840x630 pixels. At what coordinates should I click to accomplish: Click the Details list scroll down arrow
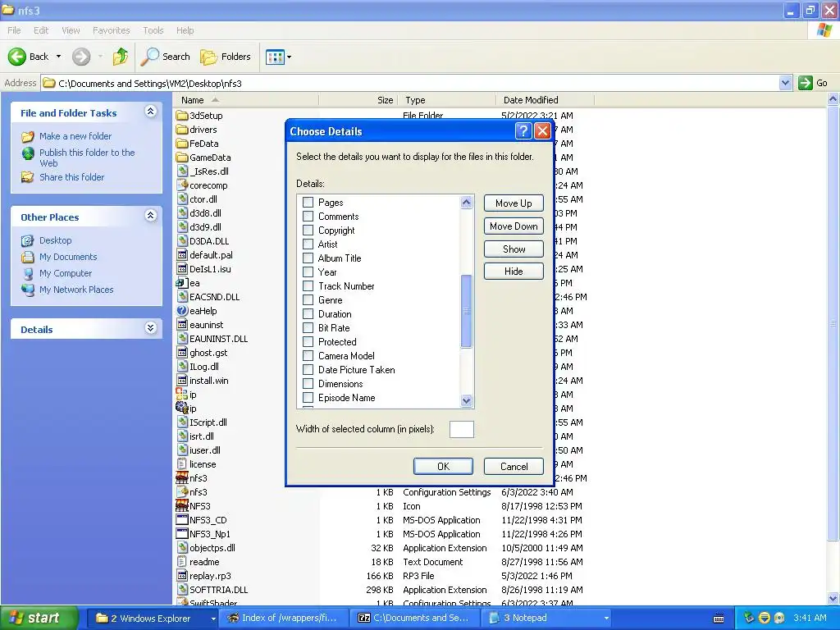point(466,400)
